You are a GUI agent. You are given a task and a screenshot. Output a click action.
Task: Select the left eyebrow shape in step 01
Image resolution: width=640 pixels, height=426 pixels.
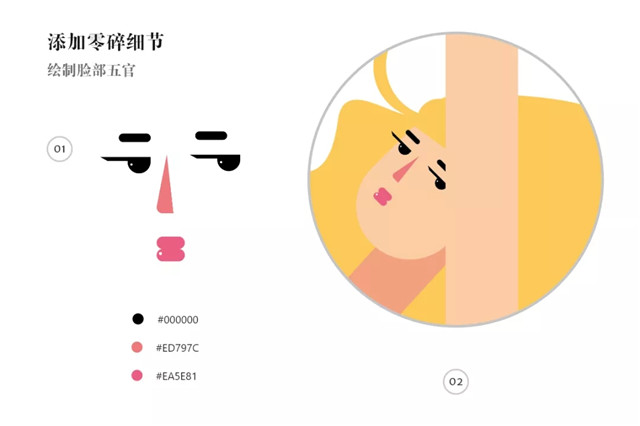pyautogui.click(x=135, y=138)
